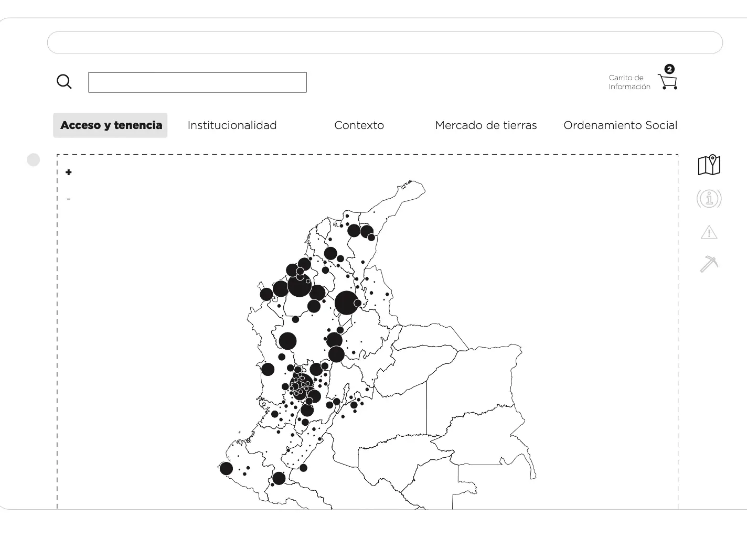Select the Acceso y tenencia tab

point(111,125)
